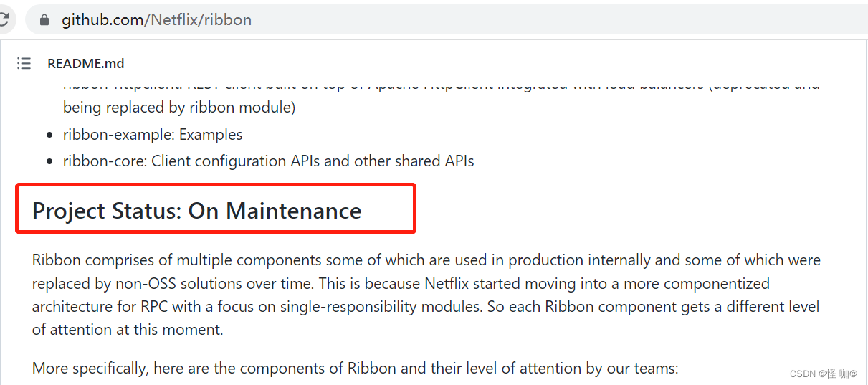Click the 'Project Status: On Maintenance' heading
The height and width of the screenshot is (385, 868).
196,211
